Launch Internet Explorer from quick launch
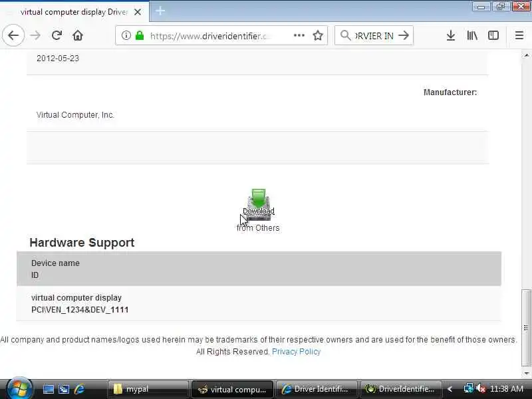 pyautogui.click(x=79, y=389)
